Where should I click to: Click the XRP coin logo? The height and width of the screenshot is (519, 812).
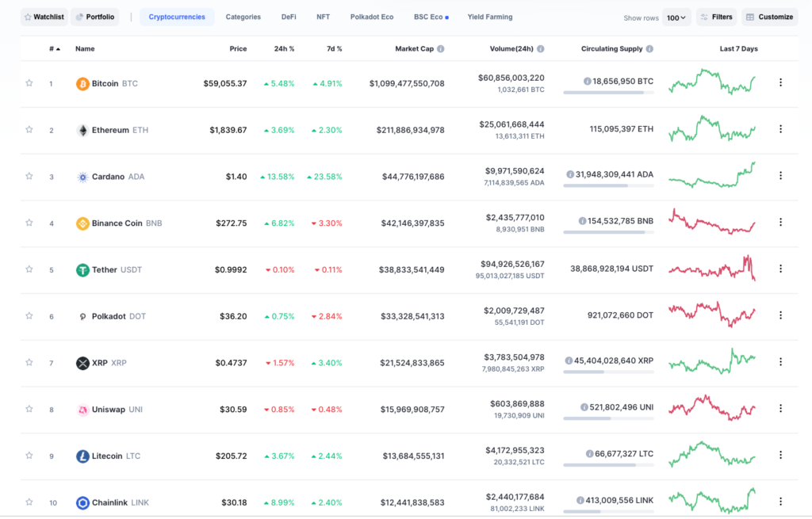tap(82, 363)
